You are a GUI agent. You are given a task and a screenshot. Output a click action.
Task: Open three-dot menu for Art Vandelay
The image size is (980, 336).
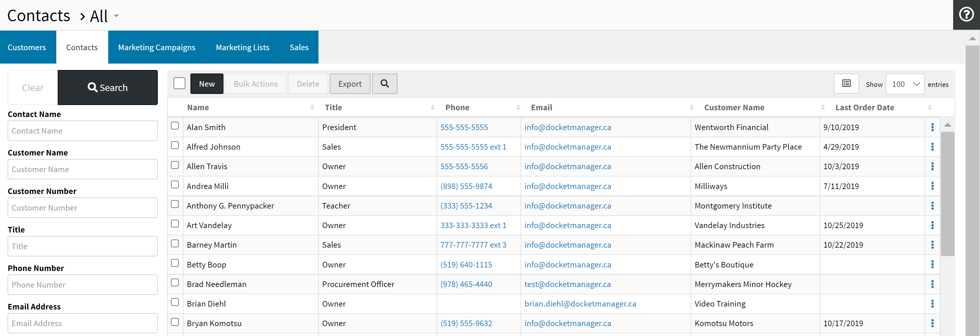pos(932,225)
